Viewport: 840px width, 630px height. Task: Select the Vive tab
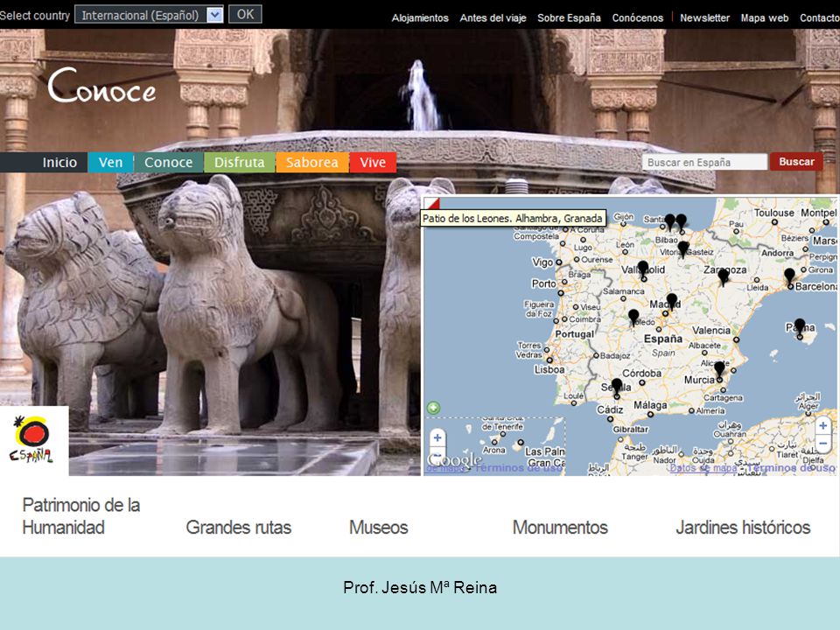click(373, 163)
